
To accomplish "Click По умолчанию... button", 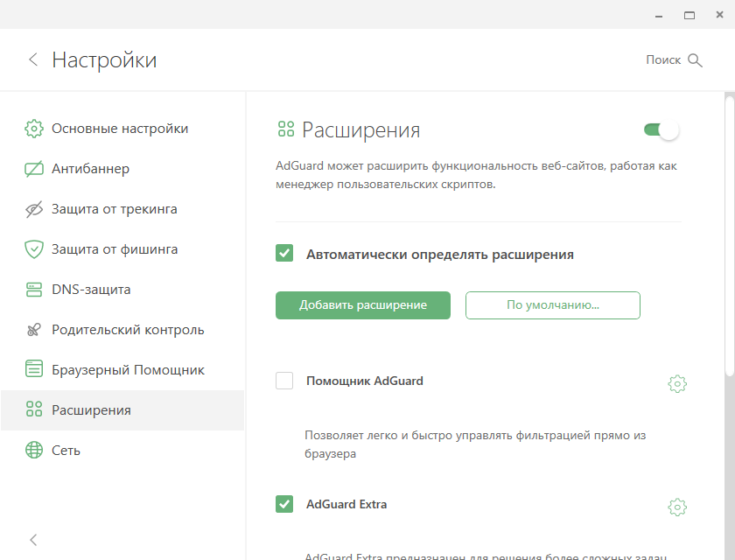I will [553, 305].
